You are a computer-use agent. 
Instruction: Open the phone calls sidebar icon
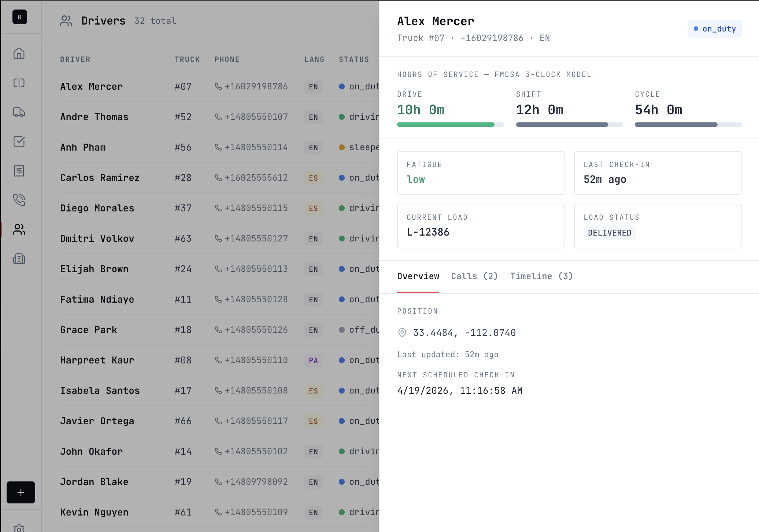click(x=19, y=200)
